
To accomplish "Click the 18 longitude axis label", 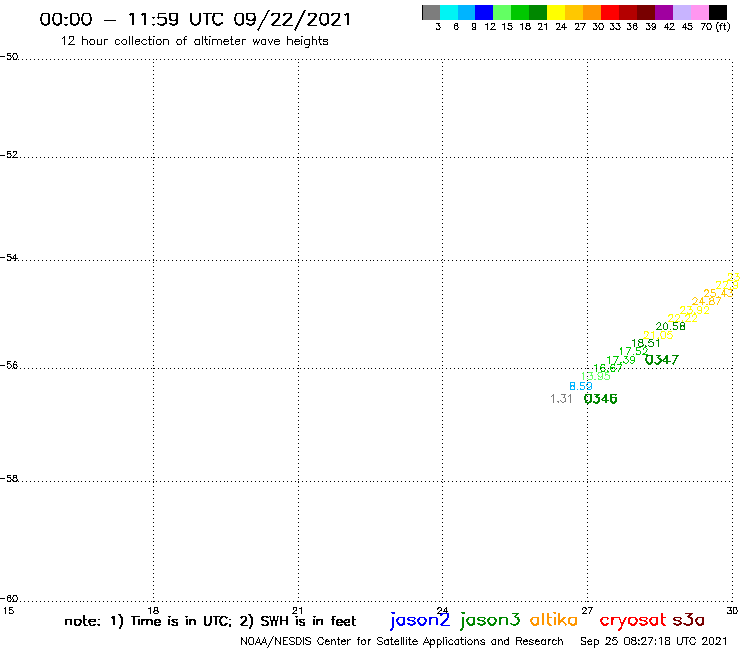I will tap(153, 611).
